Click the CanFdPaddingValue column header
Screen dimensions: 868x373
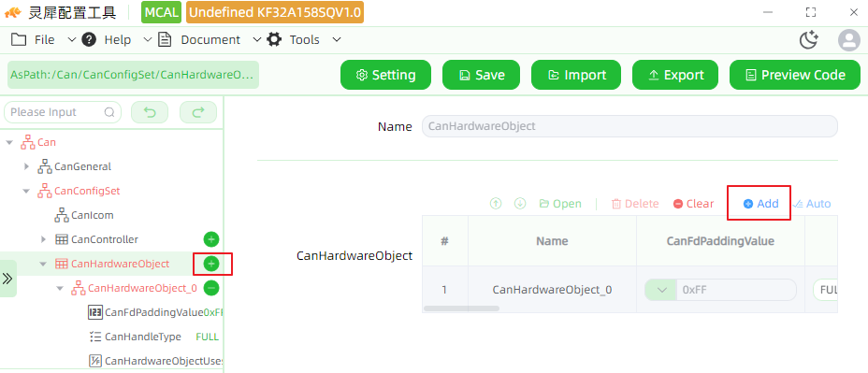coord(720,241)
